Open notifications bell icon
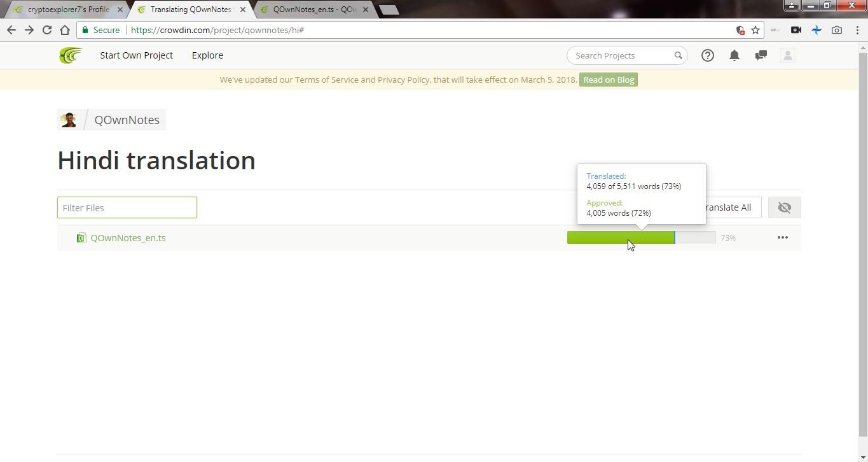The height and width of the screenshot is (462, 868). 734,55
